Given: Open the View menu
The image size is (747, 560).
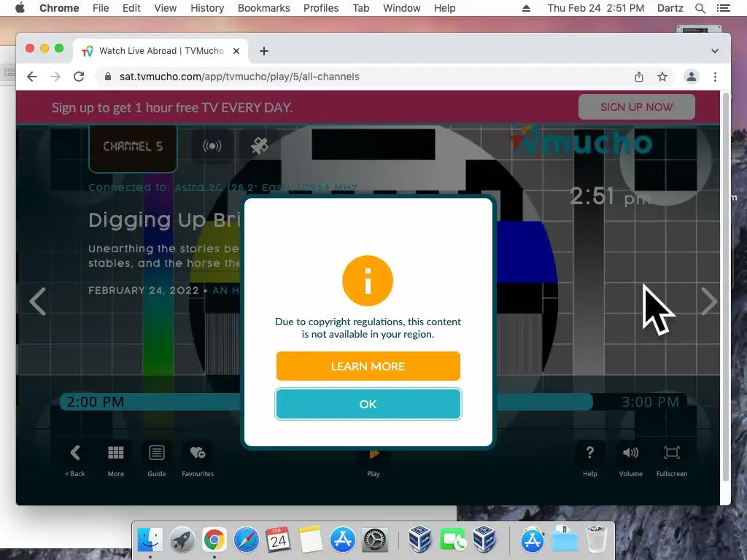Looking at the screenshot, I should (166, 8).
